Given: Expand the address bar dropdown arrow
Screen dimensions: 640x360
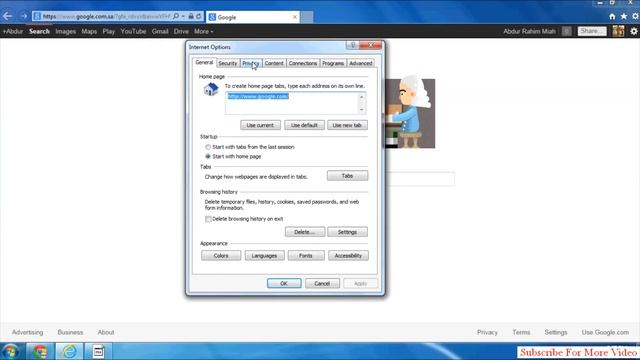Looking at the screenshot, I should (x=183, y=16).
